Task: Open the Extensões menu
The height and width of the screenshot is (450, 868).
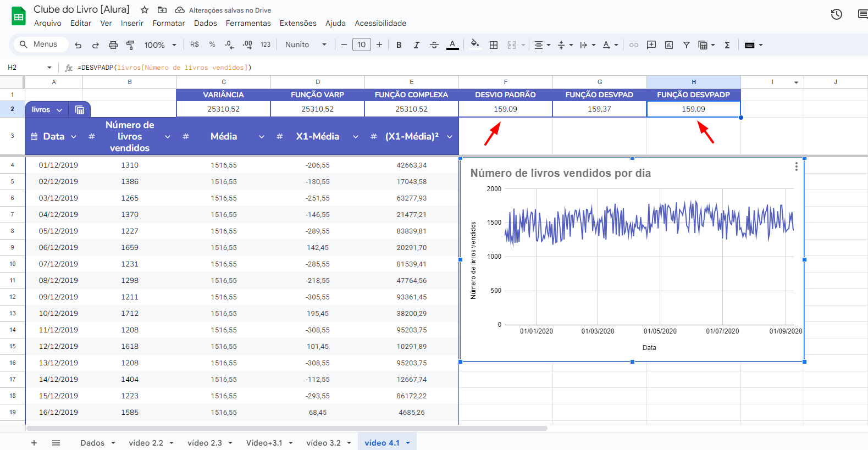Action: coord(298,23)
